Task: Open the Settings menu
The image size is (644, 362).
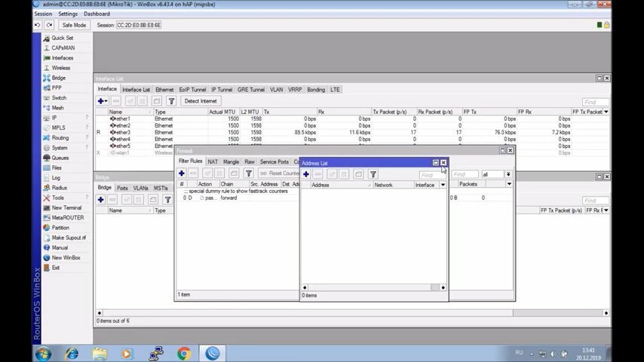Action: [x=68, y=14]
